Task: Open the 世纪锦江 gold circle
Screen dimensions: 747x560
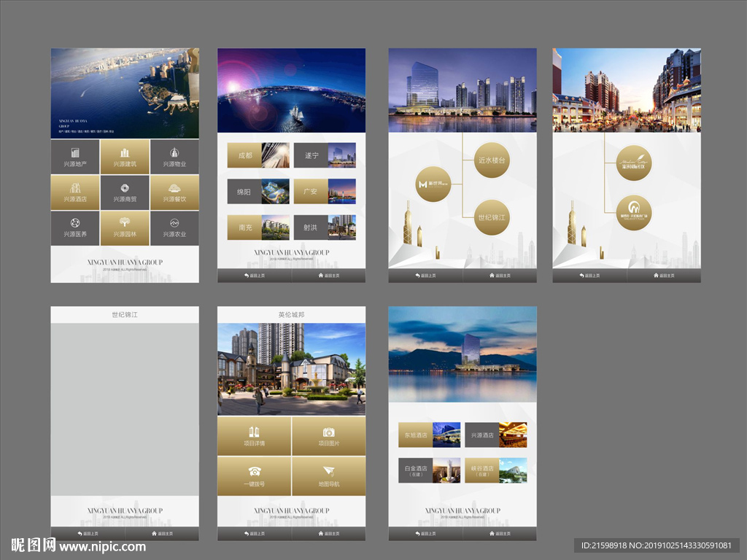Action: click(x=492, y=217)
